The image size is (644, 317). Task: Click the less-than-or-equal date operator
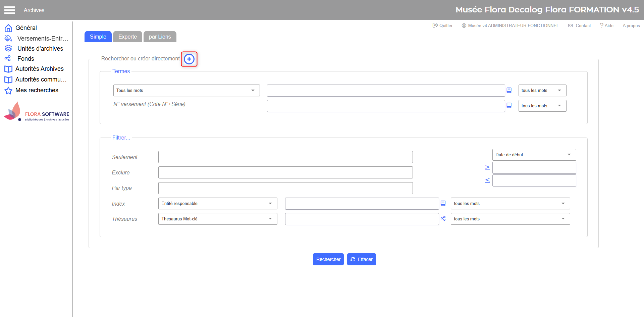click(487, 180)
